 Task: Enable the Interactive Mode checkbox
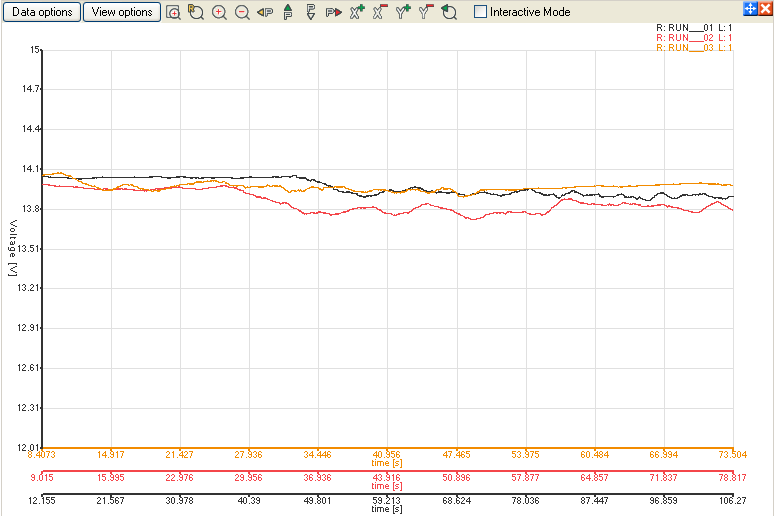tap(481, 12)
